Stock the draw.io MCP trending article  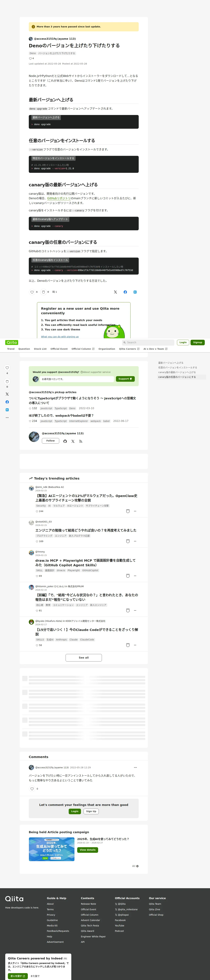click(128, 576)
